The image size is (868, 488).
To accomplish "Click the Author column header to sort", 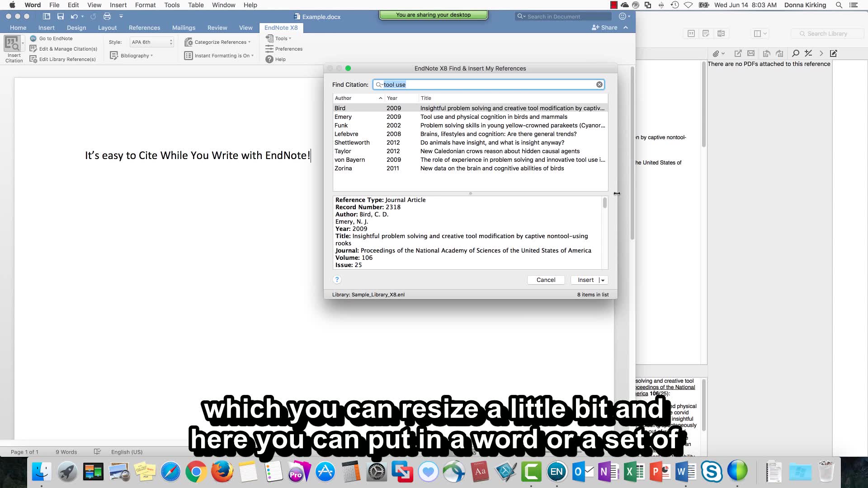I will pos(344,98).
